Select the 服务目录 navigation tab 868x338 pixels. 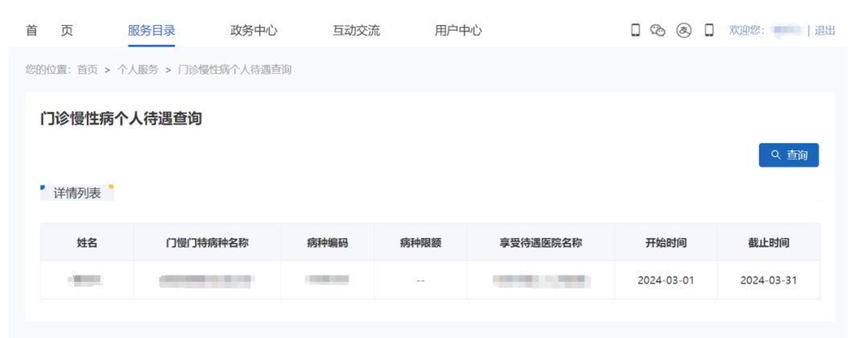click(x=151, y=31)
